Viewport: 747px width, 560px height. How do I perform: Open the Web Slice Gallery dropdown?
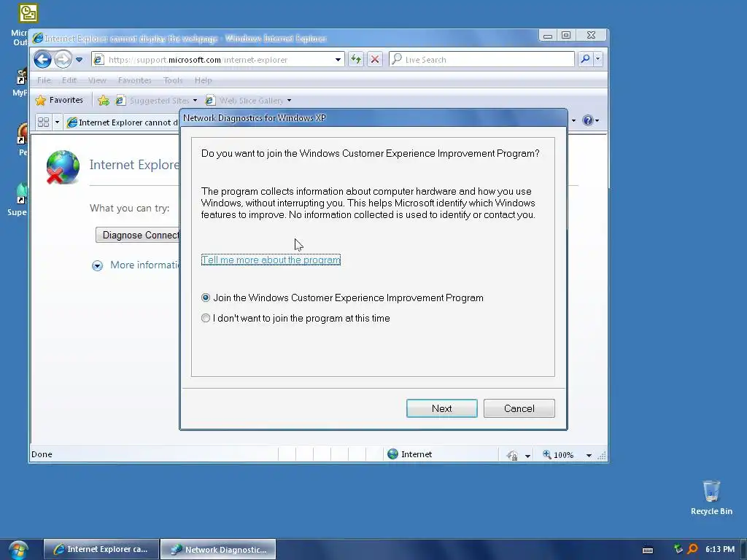pos(248,101)
